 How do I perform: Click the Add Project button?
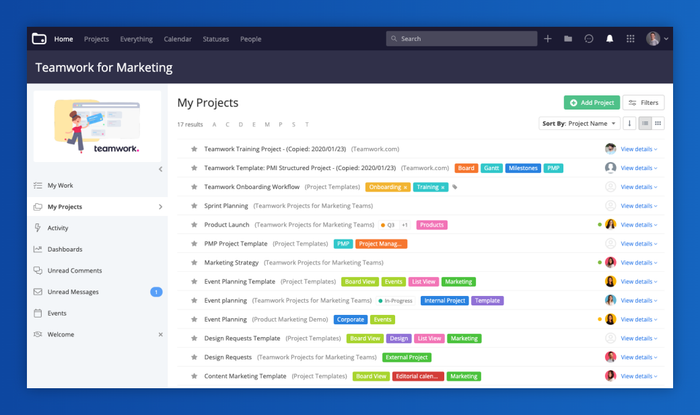tap(592, 103)
